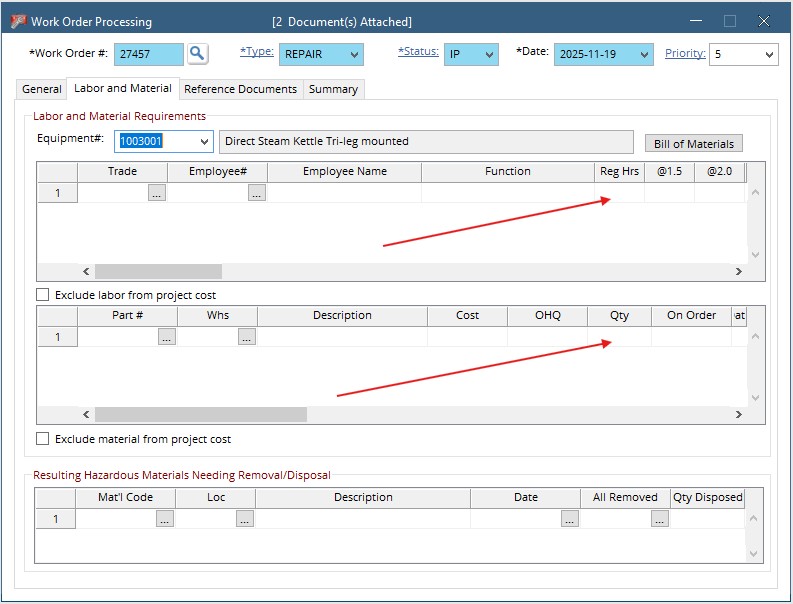Click the labor grid horizontal scrollbar thumb
The width and height of the screenshot is (793, 604).
pos(158,271)
